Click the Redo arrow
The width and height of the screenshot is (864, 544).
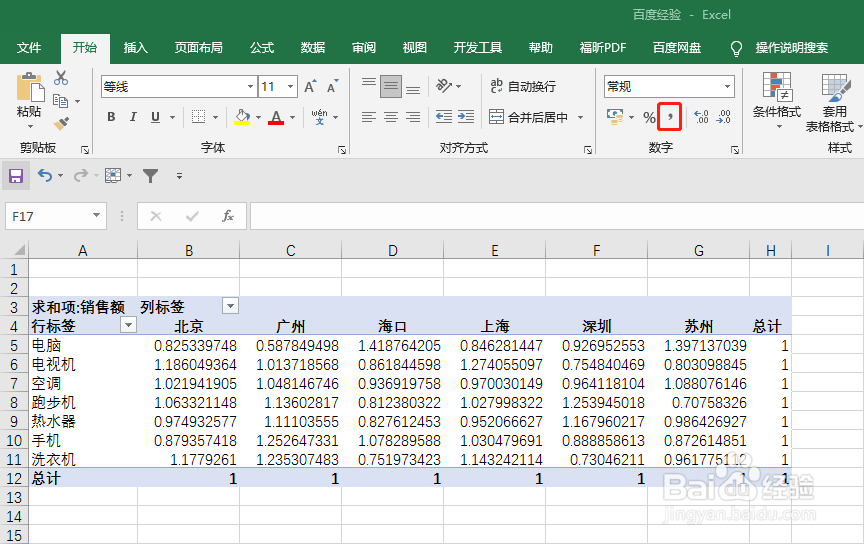pyautogui.click(x=81, y=176)
